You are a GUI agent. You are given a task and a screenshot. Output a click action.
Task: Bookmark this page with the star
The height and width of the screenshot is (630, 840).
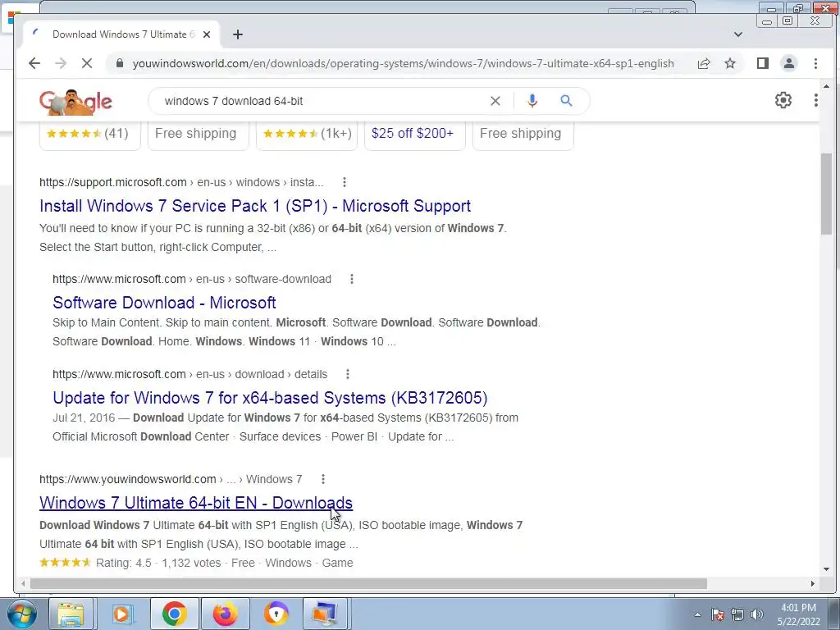(730, 63)
